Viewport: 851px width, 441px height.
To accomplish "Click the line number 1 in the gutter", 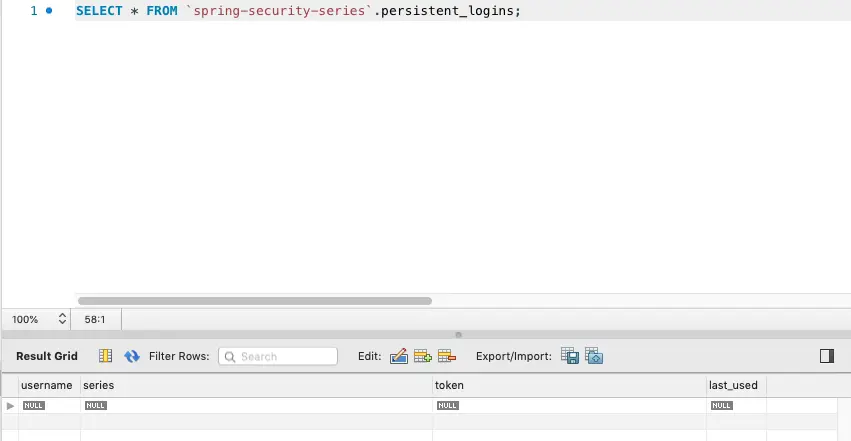I will (x=34, y=11).
